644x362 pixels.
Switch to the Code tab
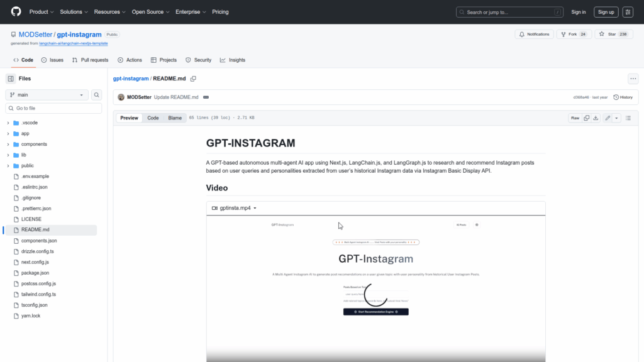(23, 60)
